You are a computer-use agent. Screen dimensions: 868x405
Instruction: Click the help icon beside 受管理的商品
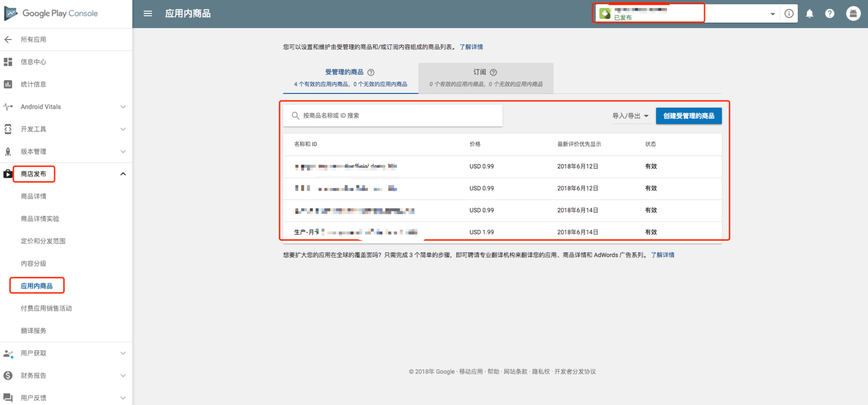pos(371,72)
